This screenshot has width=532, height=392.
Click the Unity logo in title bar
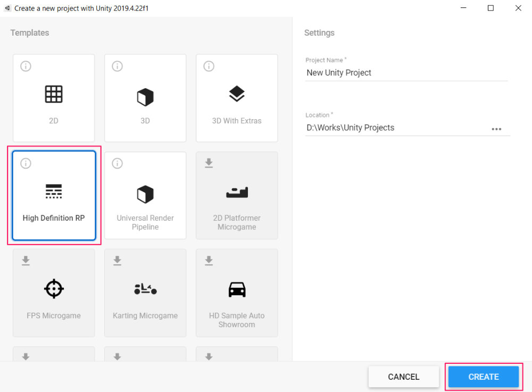pos(7,8)
